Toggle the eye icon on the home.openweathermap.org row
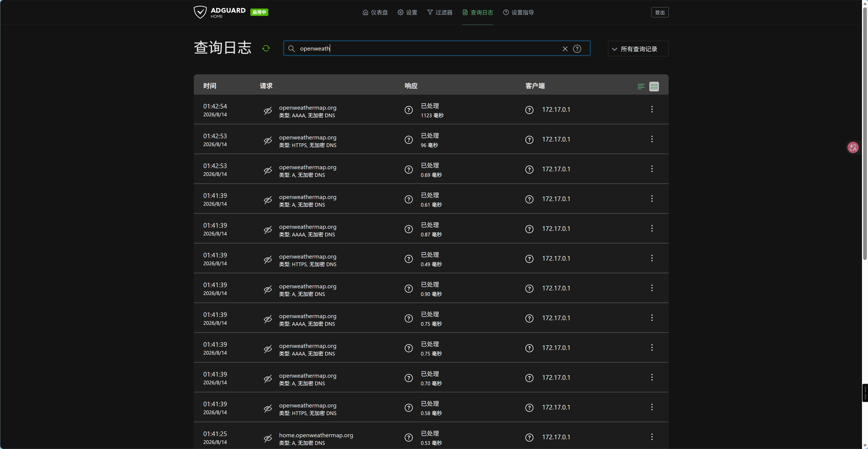This screenshot has width=868, height=449. tap(268, 439)
